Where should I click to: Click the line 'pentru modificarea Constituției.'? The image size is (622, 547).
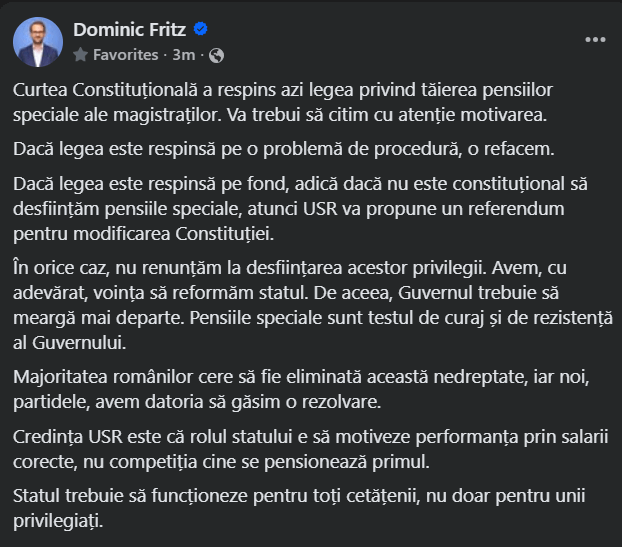click(x=144, y=234)
